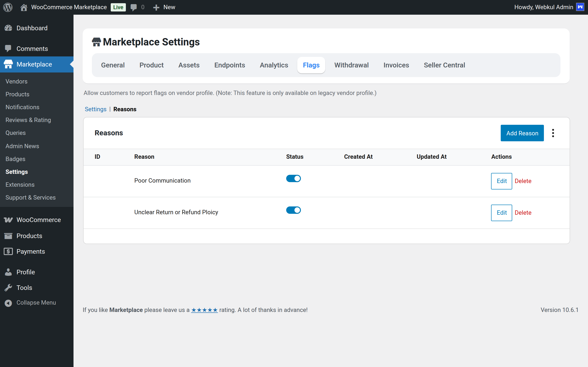Open the comments bubble icon in admin bar
Viewport: 588px width, 367px height.
(134, 7)
